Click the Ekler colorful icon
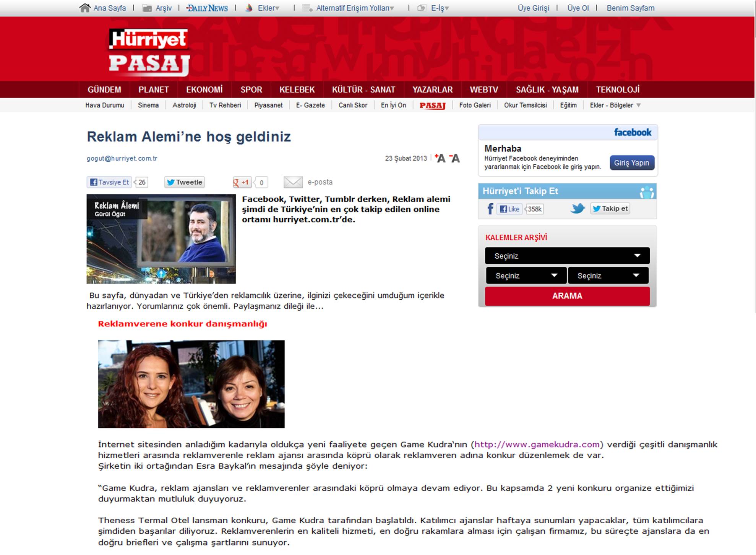Viewport: 756px width, 555px height. [x=249, y=8]
